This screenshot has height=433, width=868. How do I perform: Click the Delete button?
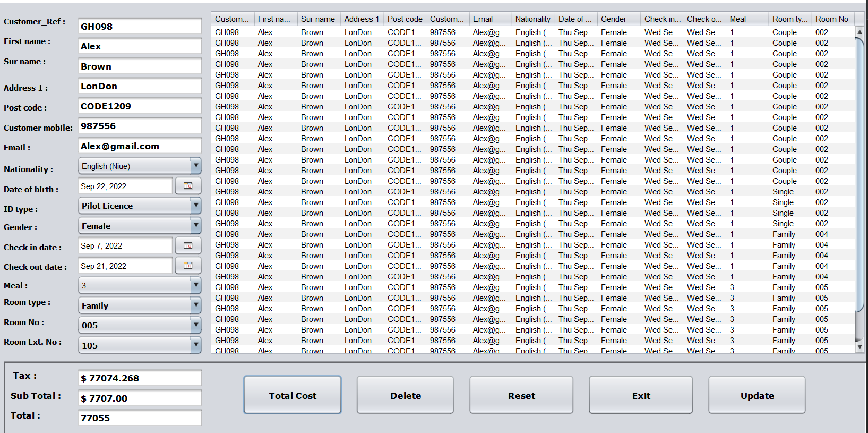point(406,395)
